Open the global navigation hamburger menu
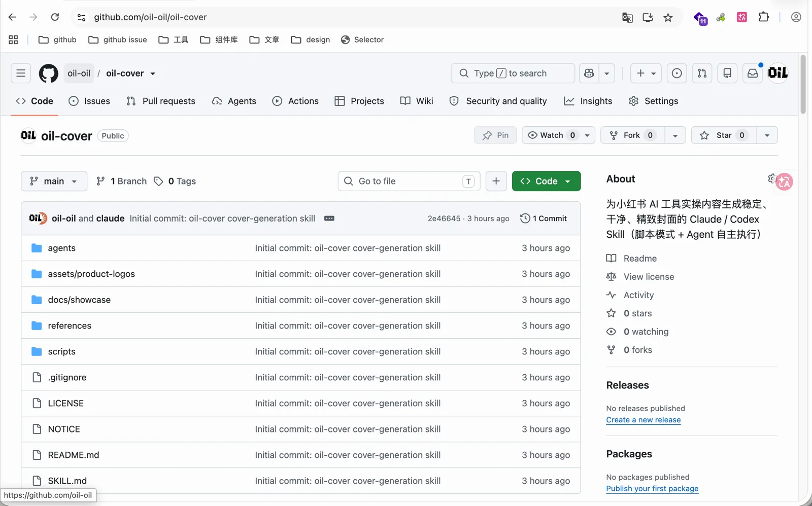The image size is (812, 506). click(x=21, y=74)
